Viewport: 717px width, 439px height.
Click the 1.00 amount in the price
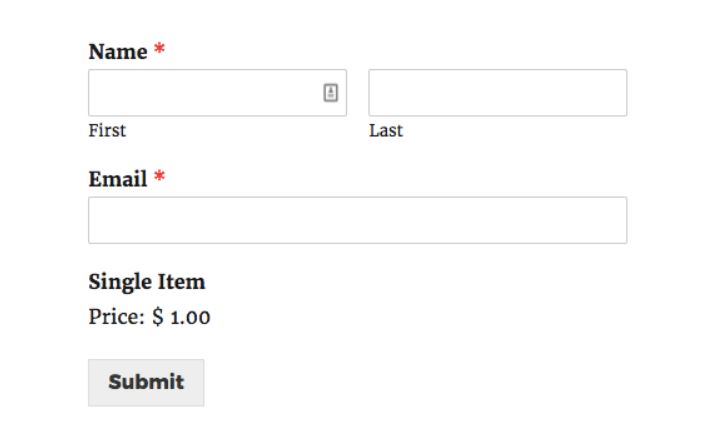(x=190, y=318)
